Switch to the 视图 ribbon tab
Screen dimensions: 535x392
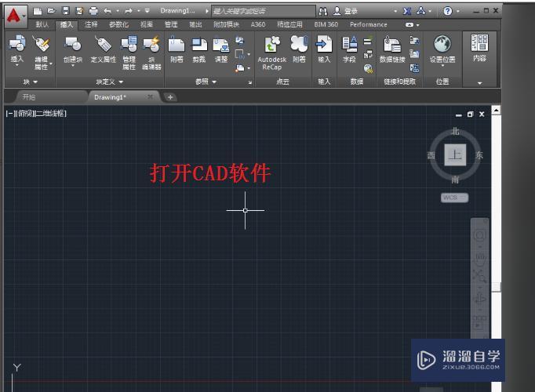[x=147, y=24]
